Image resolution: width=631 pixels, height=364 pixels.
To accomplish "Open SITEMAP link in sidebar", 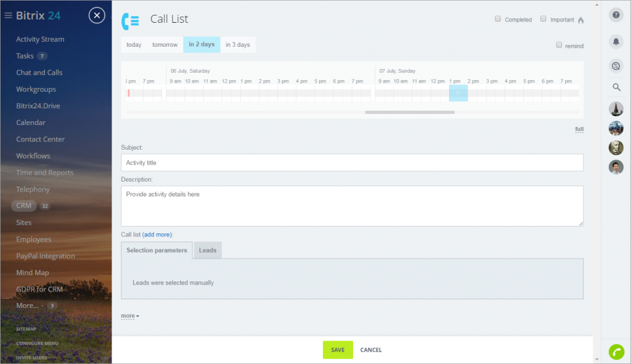I will (x=26, y=329).
